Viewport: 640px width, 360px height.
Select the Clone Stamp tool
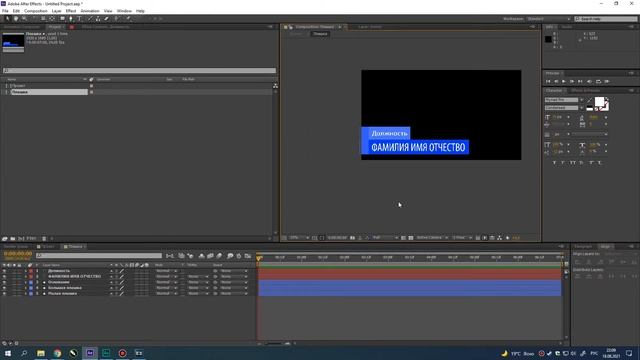(98, 18)
